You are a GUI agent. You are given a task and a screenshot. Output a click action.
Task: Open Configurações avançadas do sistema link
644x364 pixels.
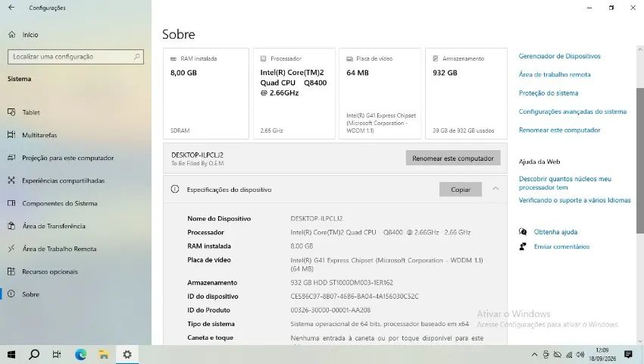pyautogui.click(x=573, y=111)
